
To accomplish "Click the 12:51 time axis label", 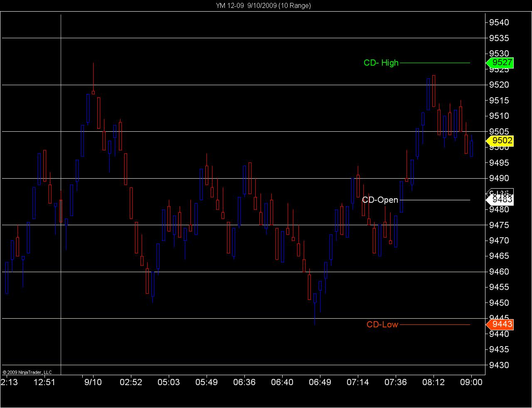I will click(x=44, y=382).
